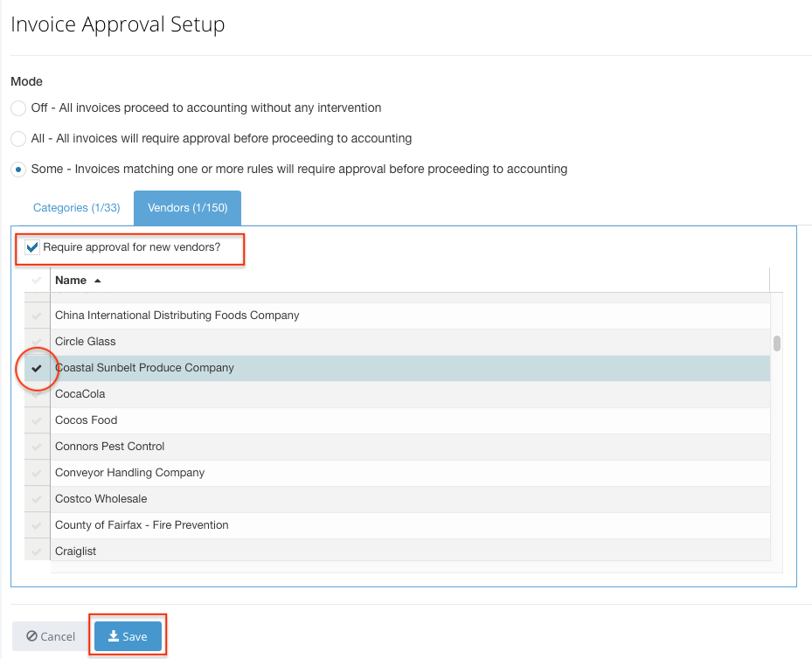812x659 pixels.
Task: Click the download icon inside the Save button
Action: pyautogui.click(x=115, y=636)
